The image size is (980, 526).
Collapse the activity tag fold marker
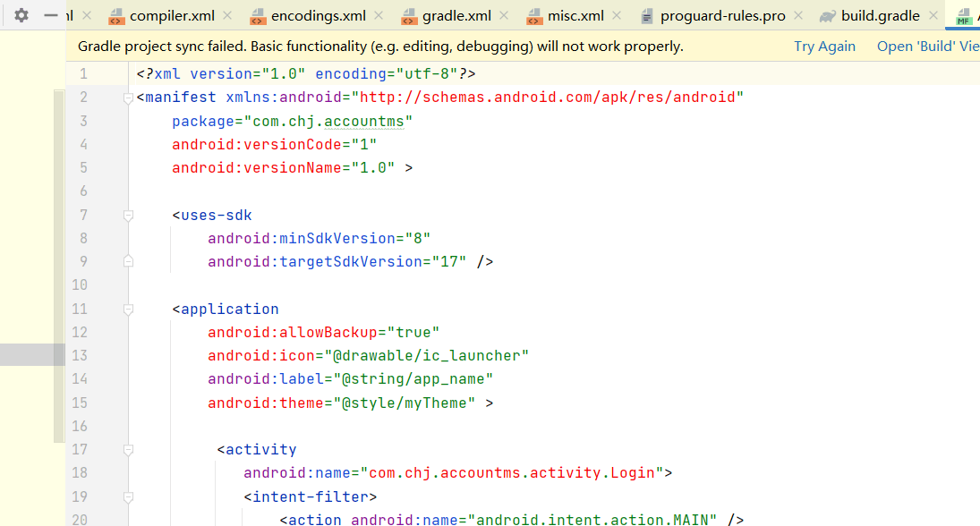point(128,450)
